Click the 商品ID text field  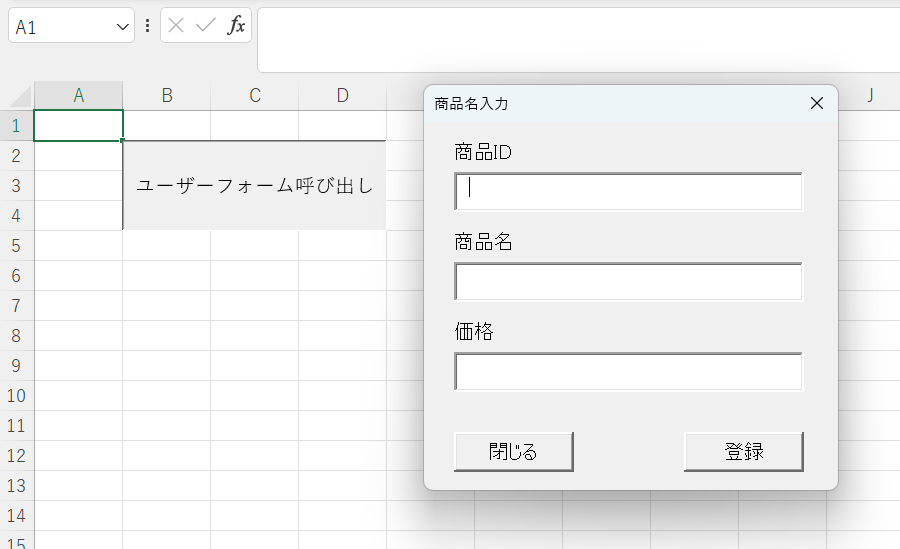[629, 191]
